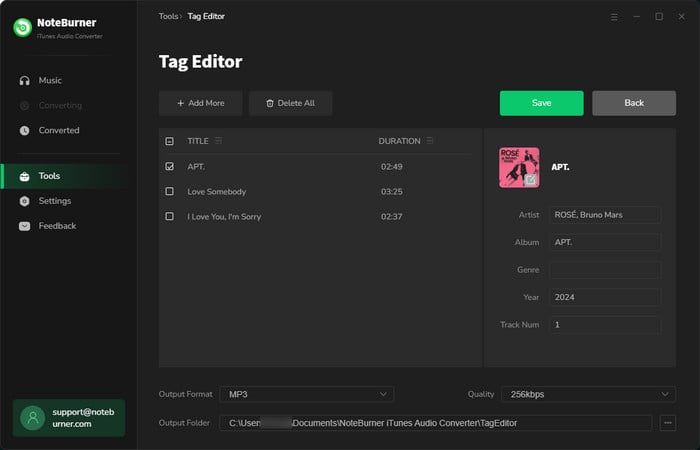Check the Love Somebody checkbox
Screen dimensions: 700x450
tap(169, 191)
